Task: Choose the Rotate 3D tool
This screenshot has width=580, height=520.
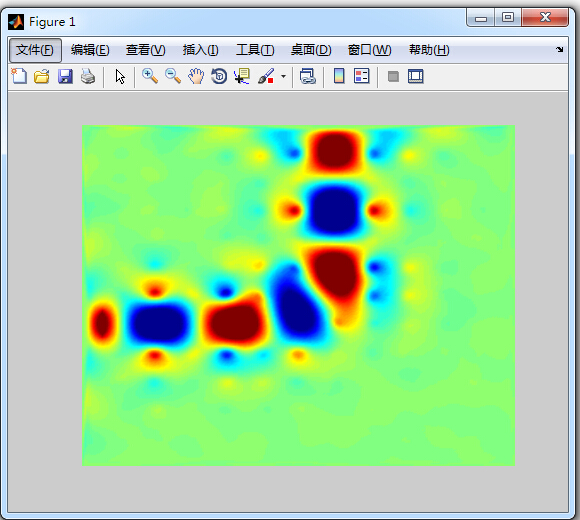Action: (x=219, y=77)
